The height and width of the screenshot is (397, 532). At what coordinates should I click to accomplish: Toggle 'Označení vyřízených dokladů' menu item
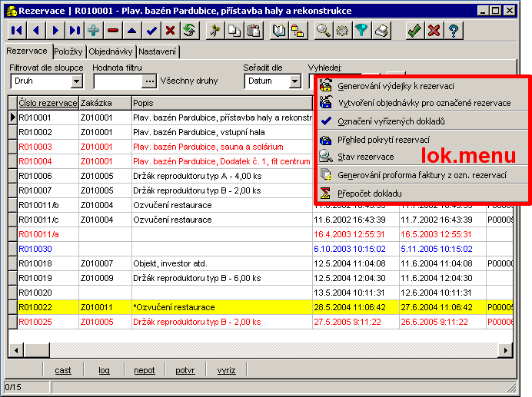pos(391,121)
